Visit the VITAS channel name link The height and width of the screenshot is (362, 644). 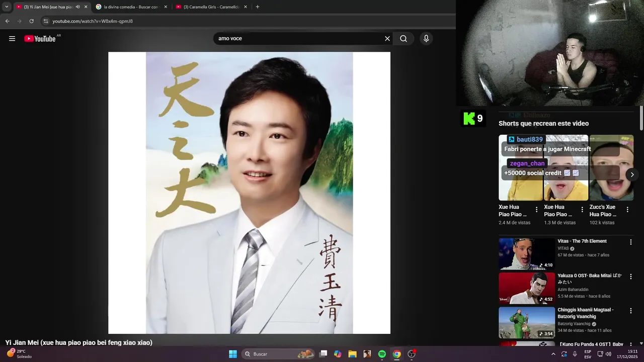point(563,248)
